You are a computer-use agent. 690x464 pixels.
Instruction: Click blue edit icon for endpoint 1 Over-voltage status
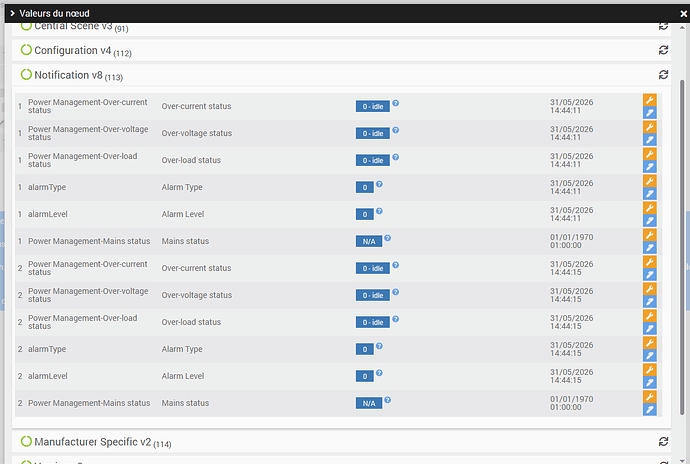[650, 140]
